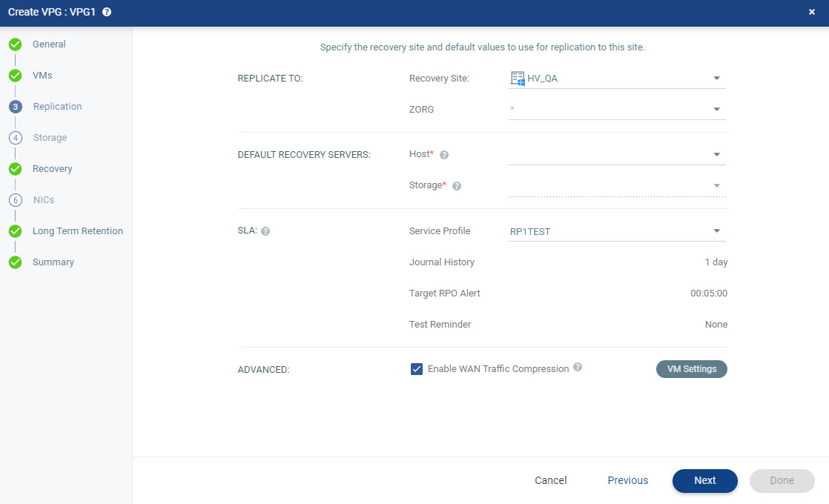Click the help icon next to Create VPG title
The height and width of the screenshot is (504, 829).
pos(107,12)
